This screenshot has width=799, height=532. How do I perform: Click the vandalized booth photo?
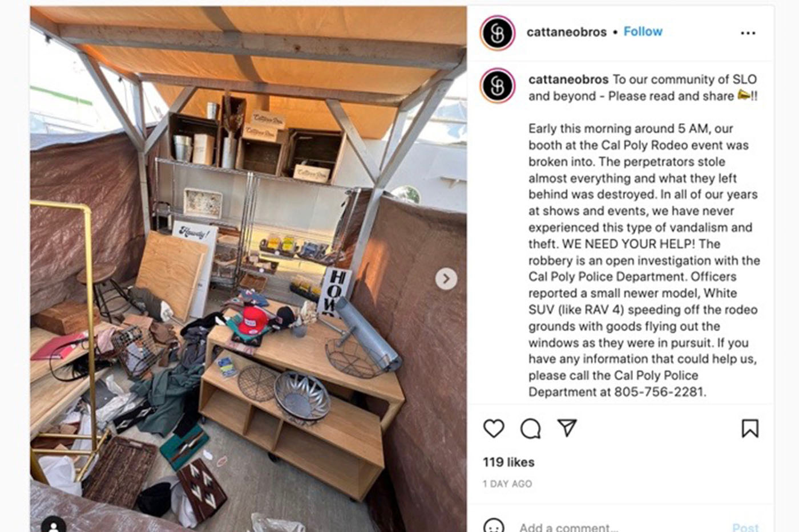(248, 269)
